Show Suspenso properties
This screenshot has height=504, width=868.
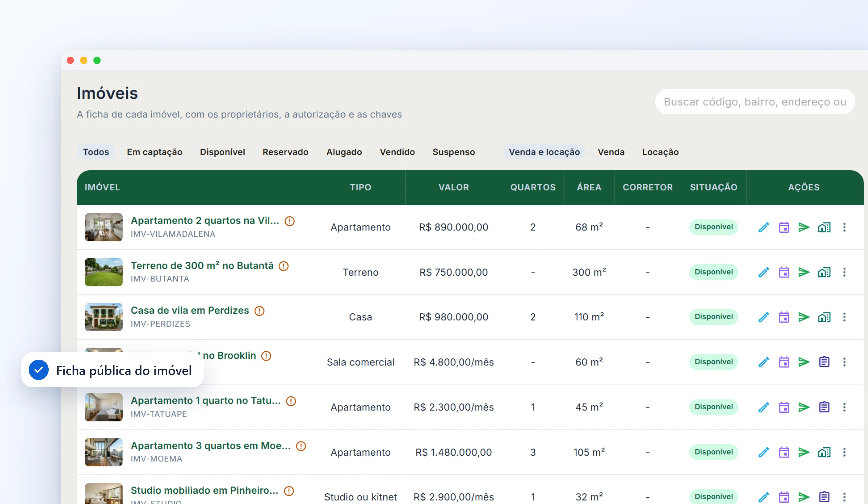tap(453, 152)
